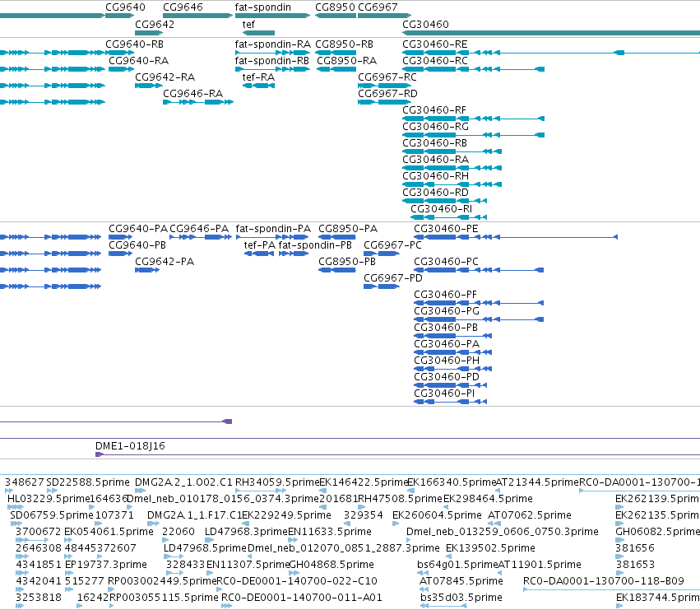Image resolution: width=700 pixels, height=610 pixels.
Task: Click the RH34059.5prime EST label
Action: point(277,482)
